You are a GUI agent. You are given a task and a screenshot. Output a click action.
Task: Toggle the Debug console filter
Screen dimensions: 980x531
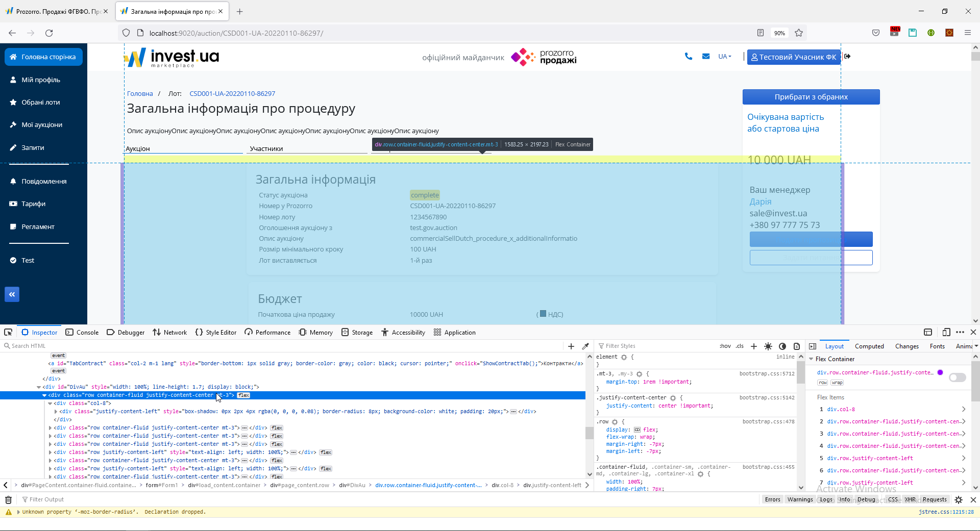tap(866, 500)
